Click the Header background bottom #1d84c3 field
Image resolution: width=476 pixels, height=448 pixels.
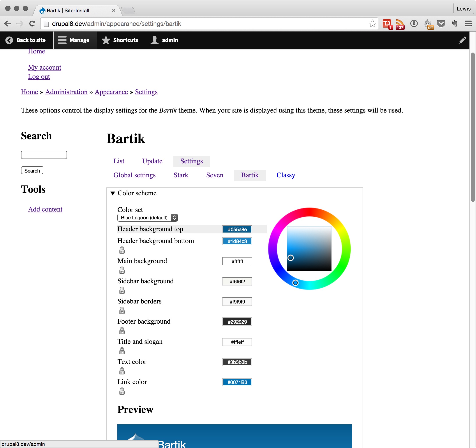(x=237, y=241)
